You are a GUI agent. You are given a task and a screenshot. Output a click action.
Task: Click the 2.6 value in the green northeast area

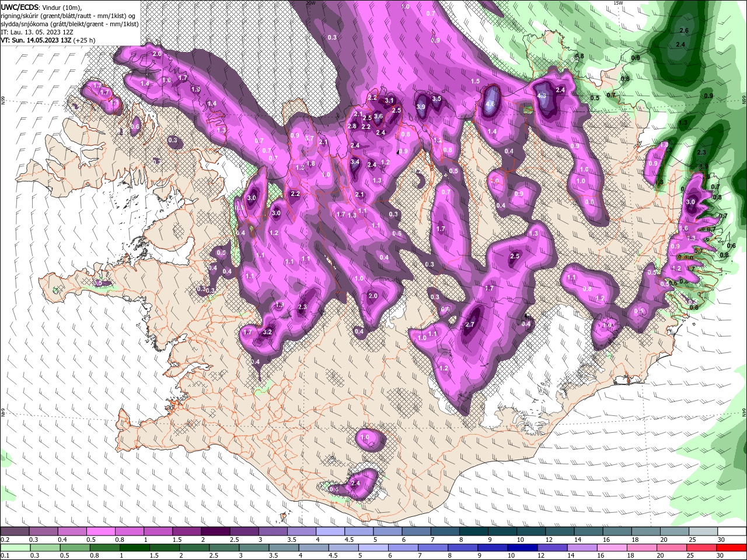[685, 30]
